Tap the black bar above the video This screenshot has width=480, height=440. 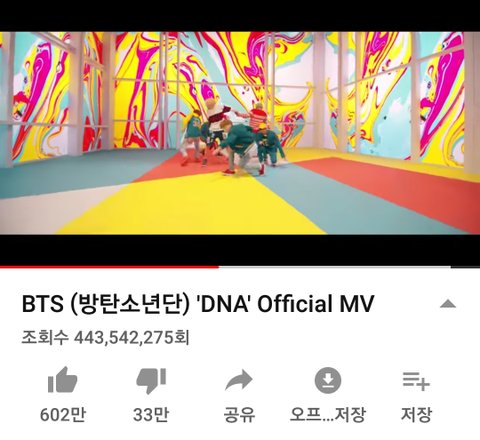click(240, 16)
